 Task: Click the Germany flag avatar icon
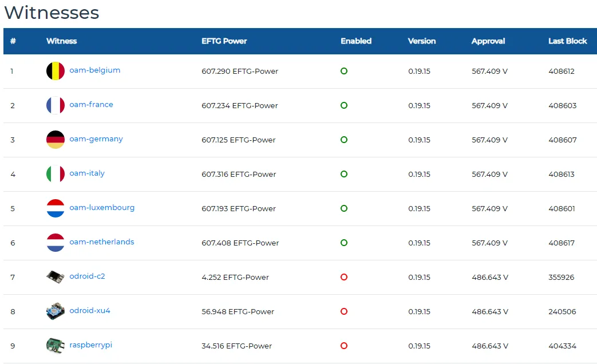tap(55, 139)
